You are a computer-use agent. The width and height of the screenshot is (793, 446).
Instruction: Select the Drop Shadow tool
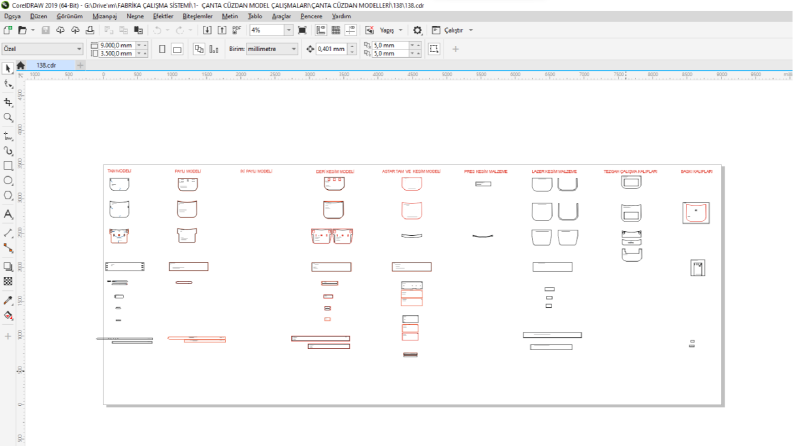click(8, 266)
